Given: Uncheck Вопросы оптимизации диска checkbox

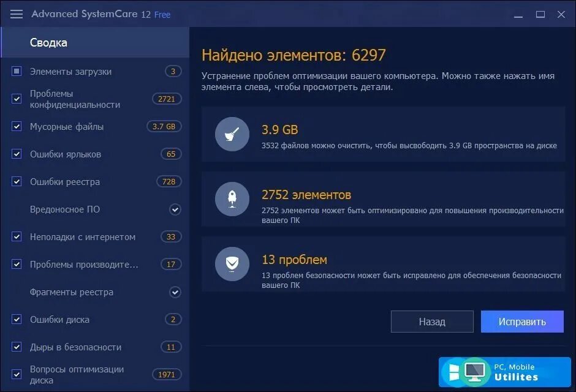Looking at the screenshot, I should coord(17,374).
